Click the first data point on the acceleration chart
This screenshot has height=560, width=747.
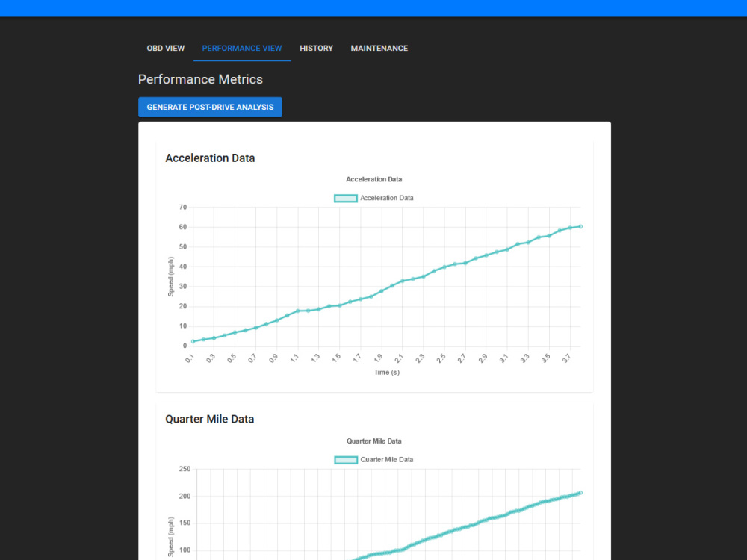193,341
